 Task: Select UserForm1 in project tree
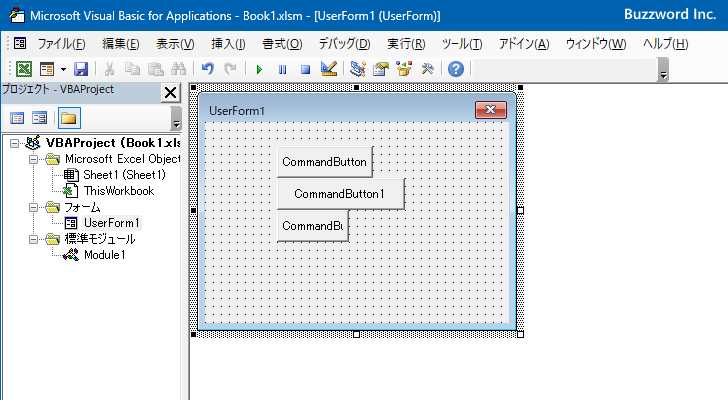click(x=111, y=223)
